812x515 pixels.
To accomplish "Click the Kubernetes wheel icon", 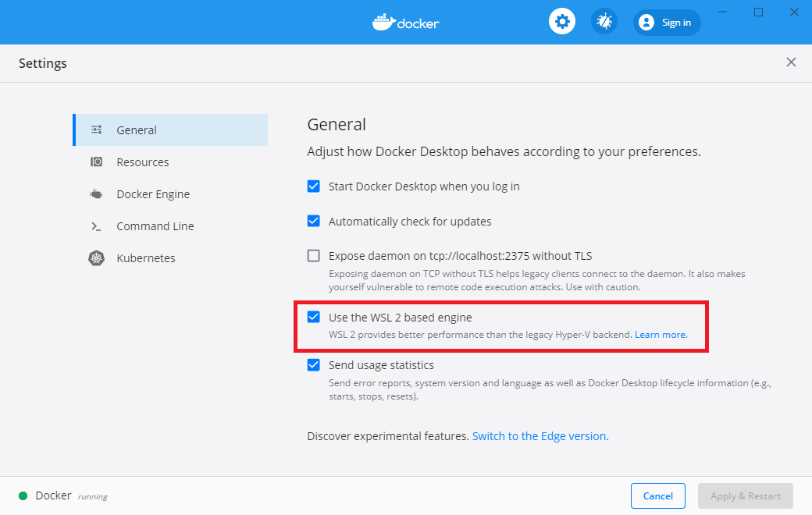I will click(96, 257).
